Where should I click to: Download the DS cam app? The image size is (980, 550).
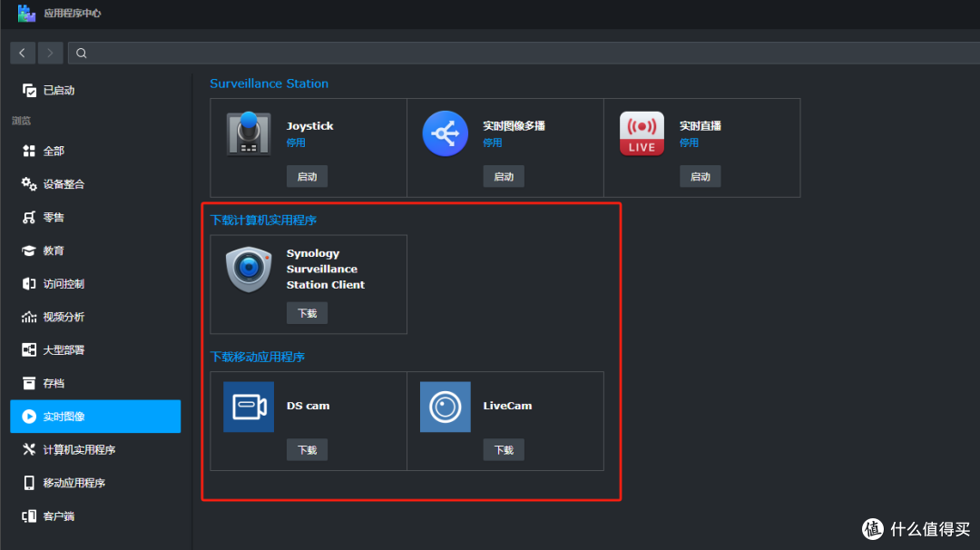click(307, 450)
